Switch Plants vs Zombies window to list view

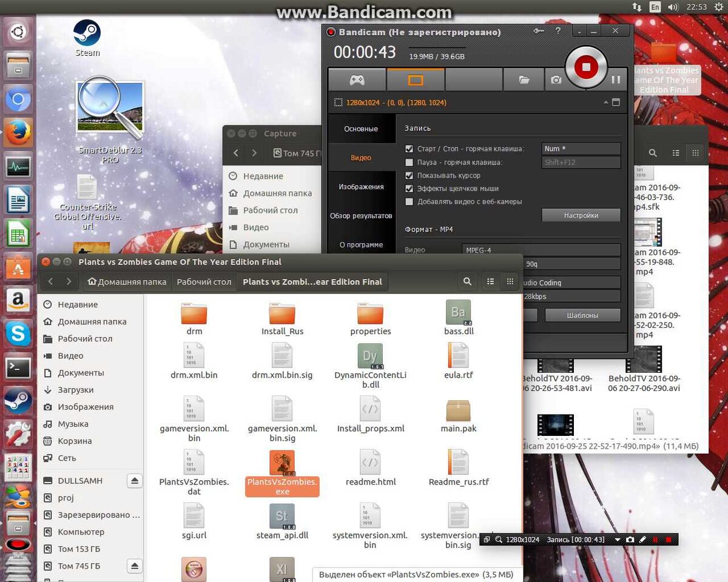pyautogui.click(x=490, y=281)
